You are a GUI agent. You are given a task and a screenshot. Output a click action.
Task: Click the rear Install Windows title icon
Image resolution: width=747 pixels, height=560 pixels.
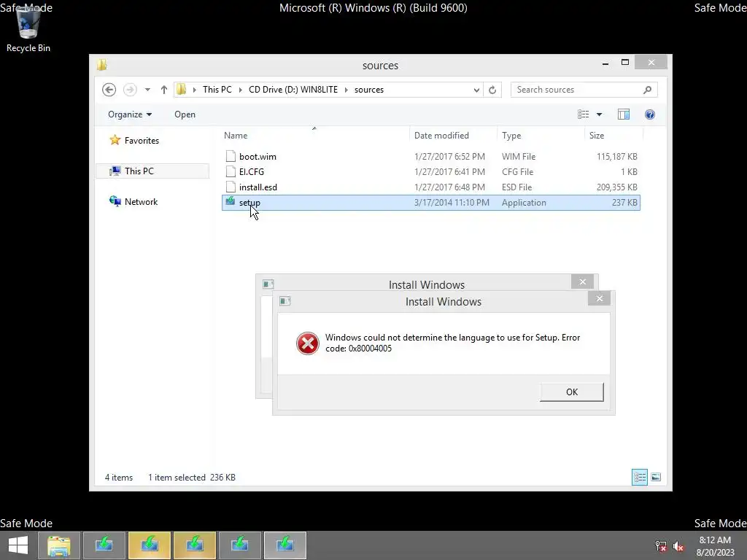pos(268,284)
